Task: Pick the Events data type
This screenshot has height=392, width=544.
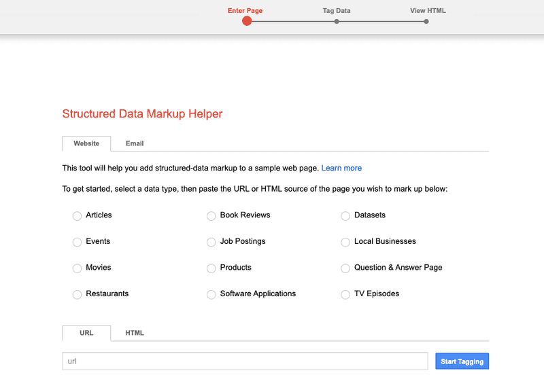Action: 77,242
